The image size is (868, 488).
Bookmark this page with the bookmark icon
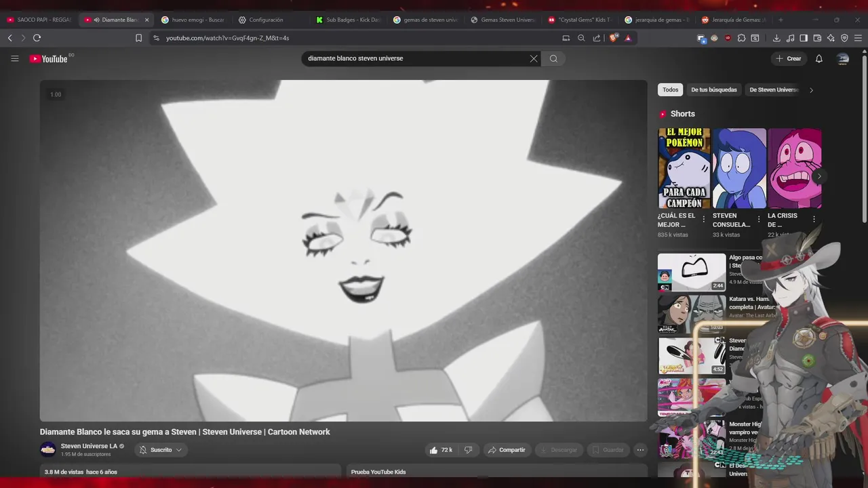[138, 38]
